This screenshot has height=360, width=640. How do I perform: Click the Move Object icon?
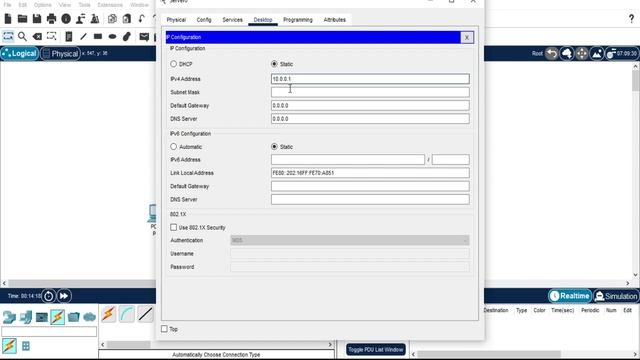coord(582,53)
